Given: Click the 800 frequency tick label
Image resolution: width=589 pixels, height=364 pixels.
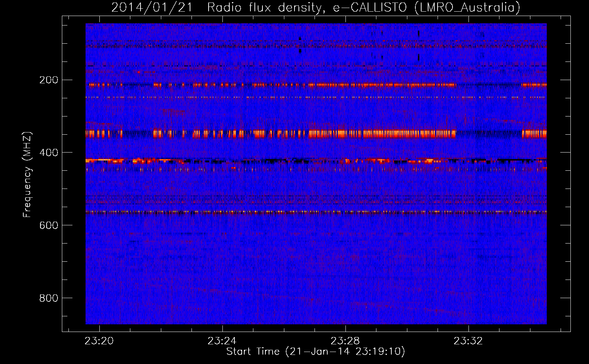Looking at the screenshot, I should click(49, 298).
